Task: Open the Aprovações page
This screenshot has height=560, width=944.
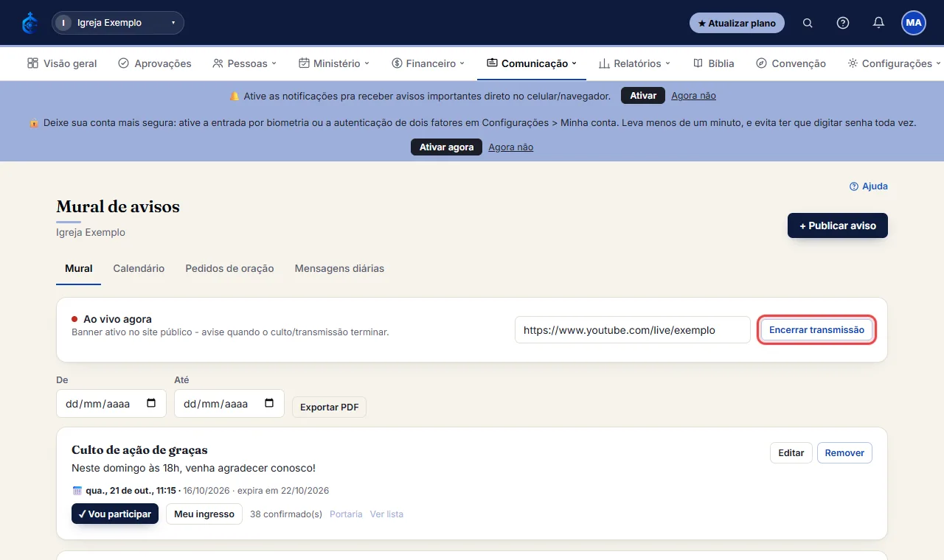Action: coord(155,63)
